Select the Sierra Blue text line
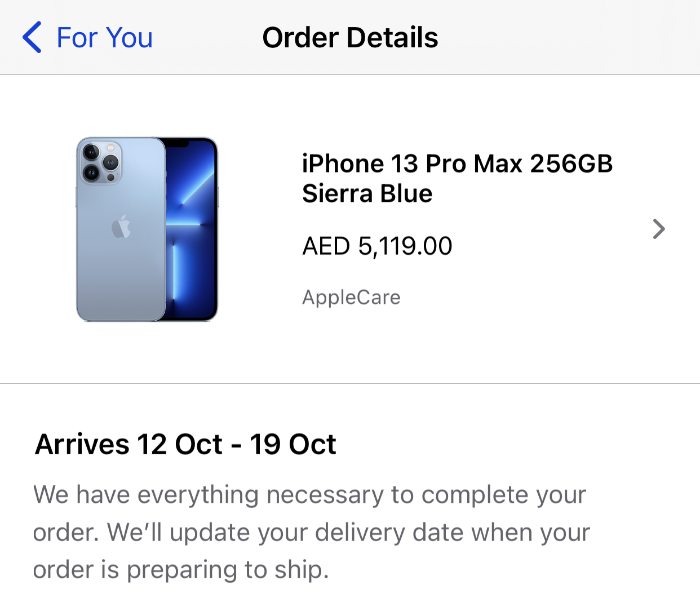 coord(367,194)
